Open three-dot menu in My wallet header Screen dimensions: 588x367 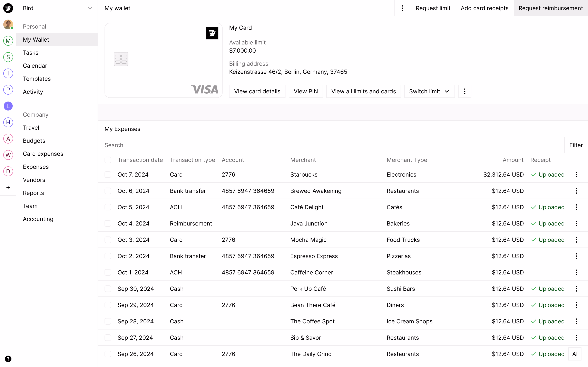(x=403, y=8)
